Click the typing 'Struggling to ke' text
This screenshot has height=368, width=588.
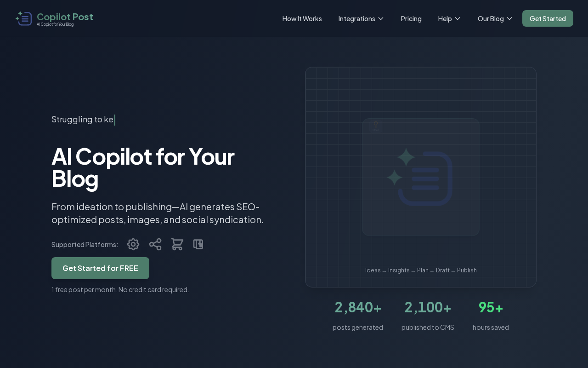82,119
